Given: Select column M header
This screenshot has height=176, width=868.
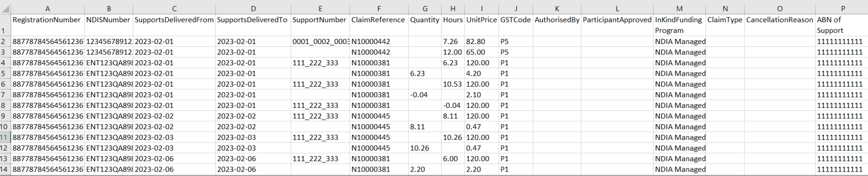Looking at the screenshot, I should click(680, 9).
